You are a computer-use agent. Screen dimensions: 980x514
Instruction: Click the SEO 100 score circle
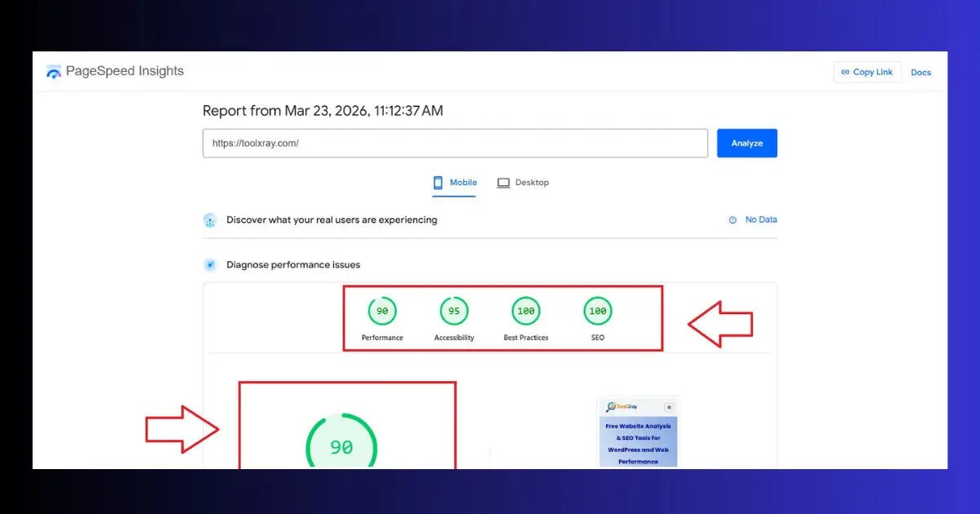click(597, 311)
